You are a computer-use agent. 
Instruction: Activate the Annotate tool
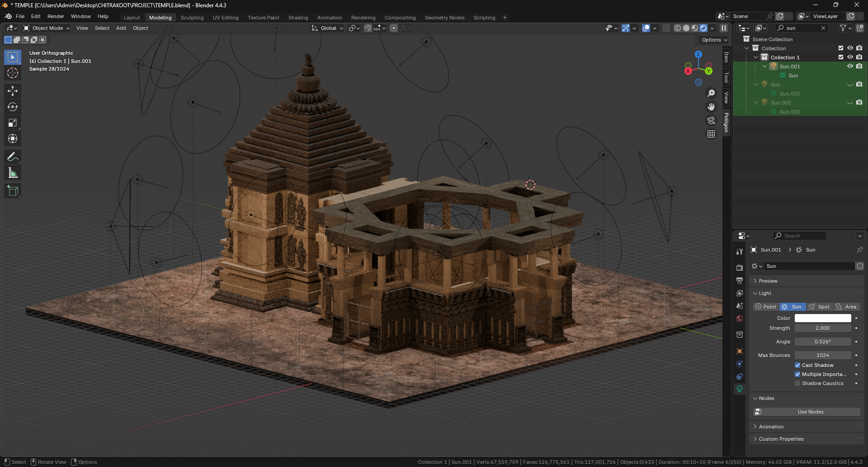click(13, 157)
